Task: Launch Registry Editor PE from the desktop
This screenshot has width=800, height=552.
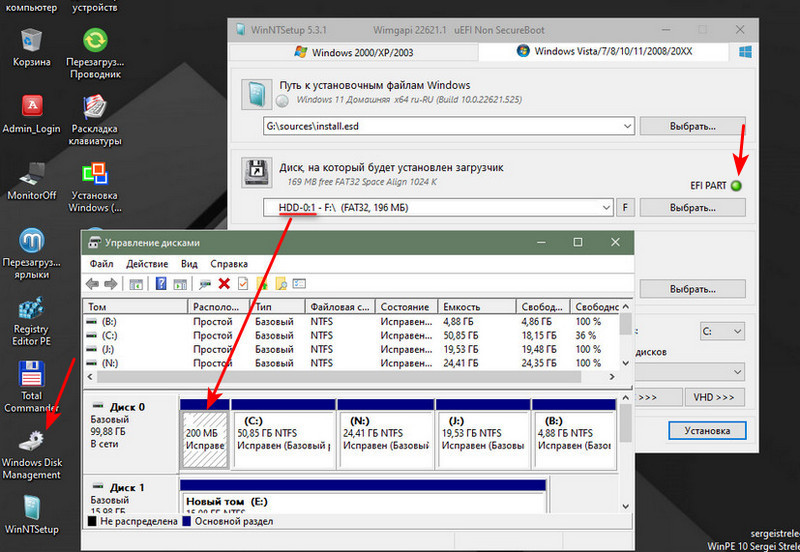Action: click(x=32, y=321)
